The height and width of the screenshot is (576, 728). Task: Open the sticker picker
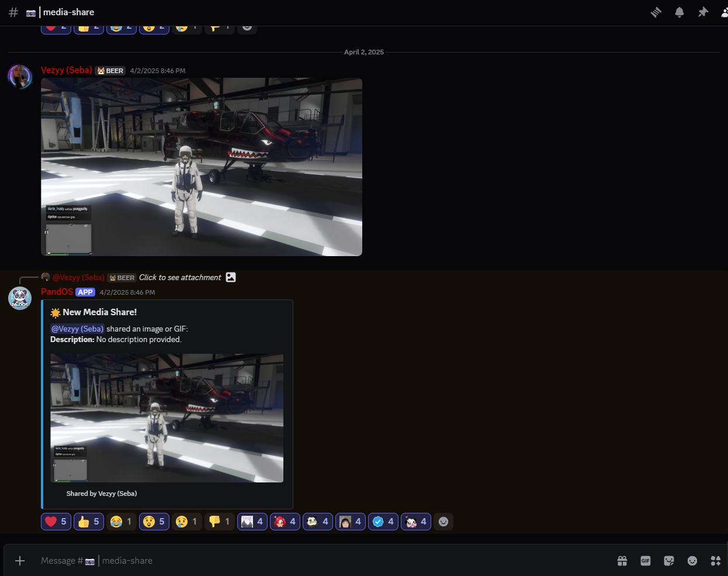click(669, 561)
